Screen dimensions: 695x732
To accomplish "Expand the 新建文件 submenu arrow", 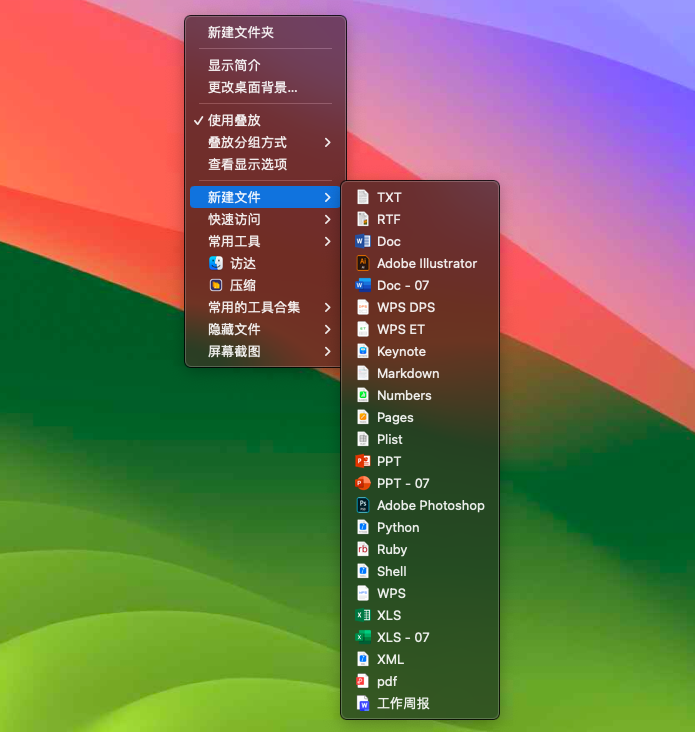I will [328, 197].
